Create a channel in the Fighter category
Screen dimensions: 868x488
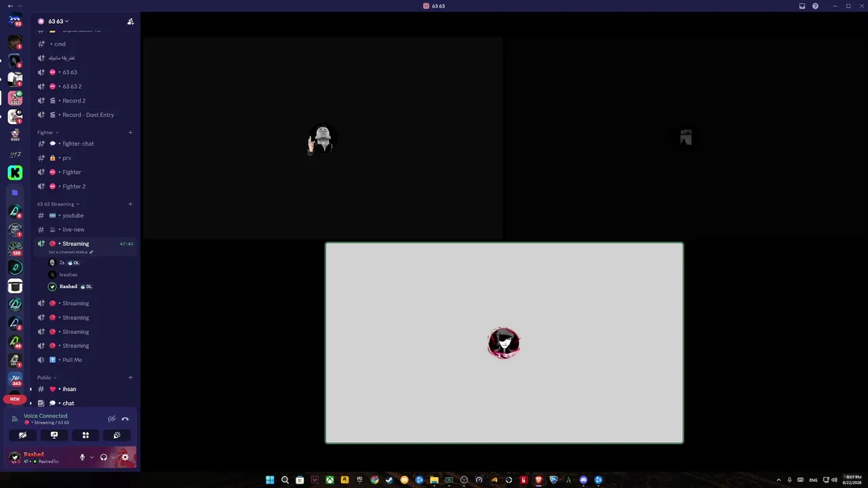point(130,133)
